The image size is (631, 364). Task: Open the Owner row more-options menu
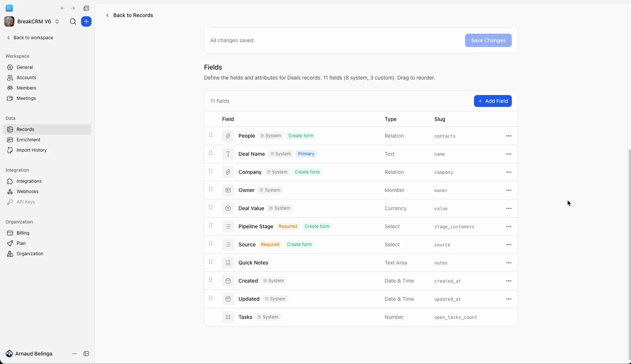pos(509,190)
